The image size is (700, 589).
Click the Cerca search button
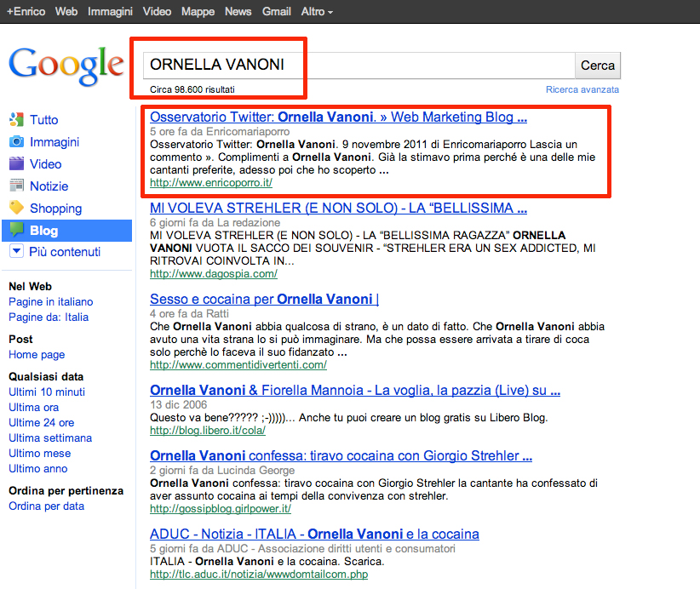point(597,66)
